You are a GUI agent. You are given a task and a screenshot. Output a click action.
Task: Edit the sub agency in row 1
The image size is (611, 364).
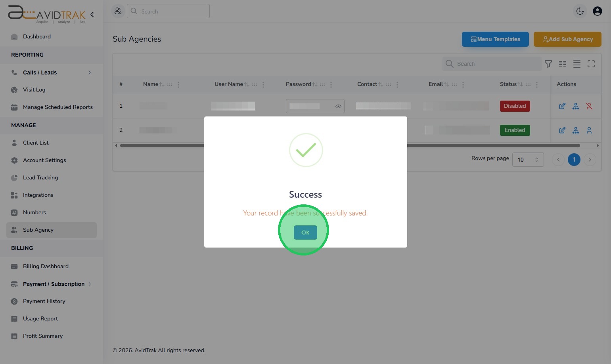562,106
